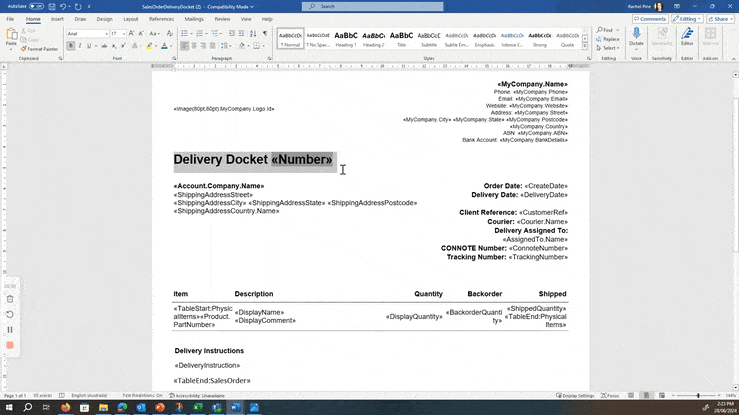
Task: Expand the Styles gallery list
Action: 587,45
